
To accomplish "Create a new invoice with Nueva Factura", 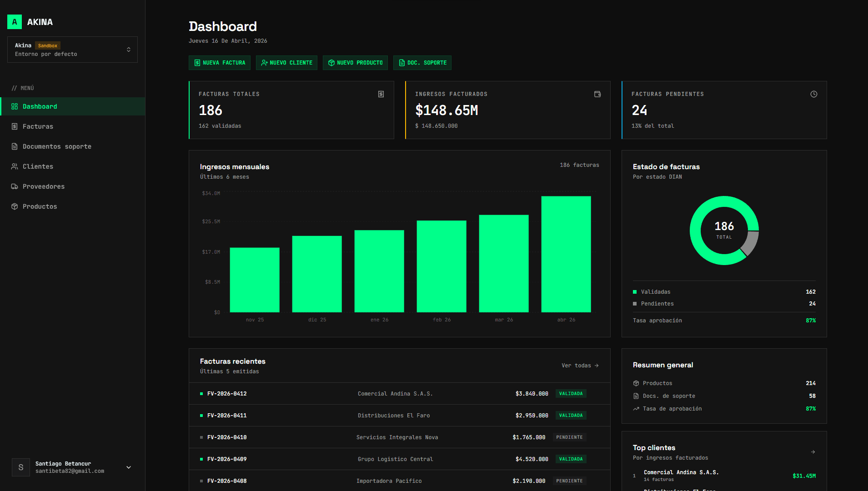I will pos(220,63).
